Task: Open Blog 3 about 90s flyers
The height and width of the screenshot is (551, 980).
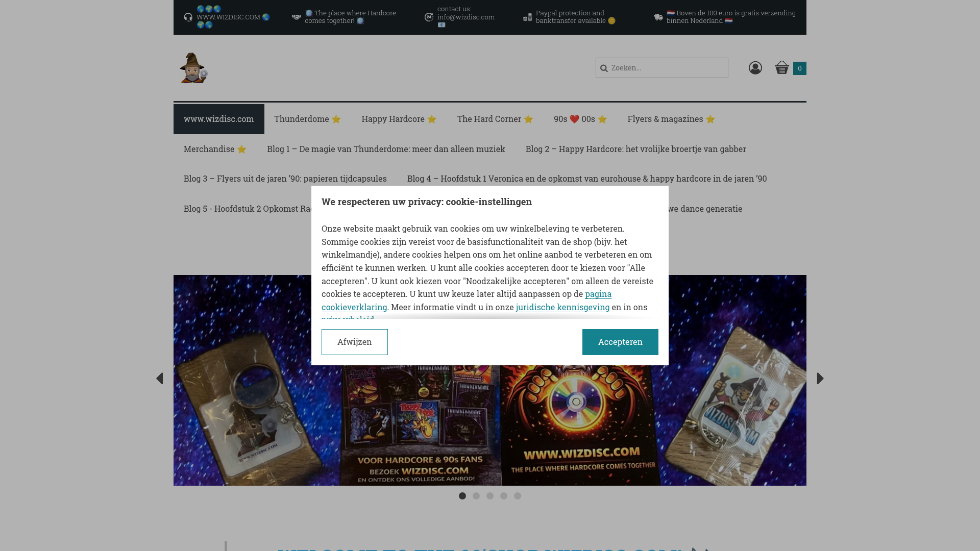Action: pos(285,179)
